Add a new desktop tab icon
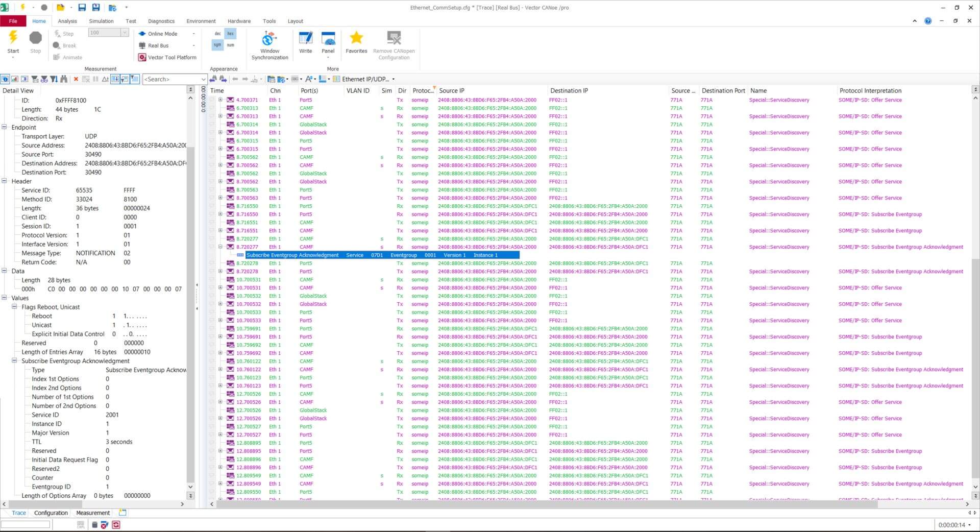The image size is (980, 532). 122,513
